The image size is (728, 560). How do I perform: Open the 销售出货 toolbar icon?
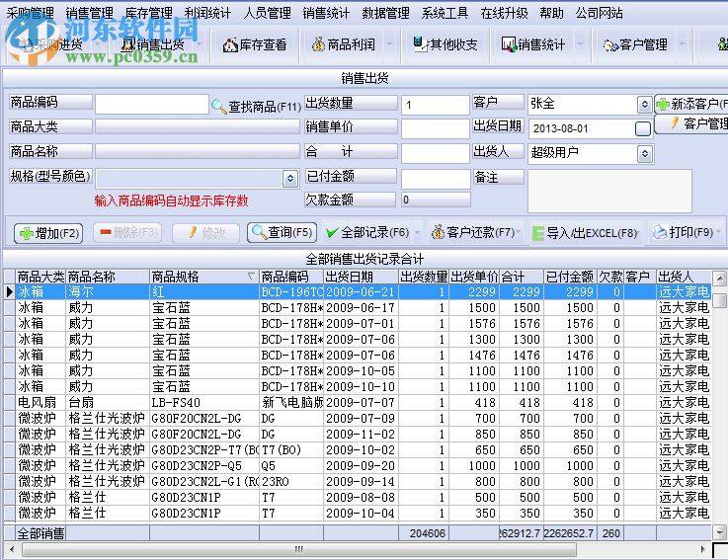pyautogui.click(x=153, y=44)
